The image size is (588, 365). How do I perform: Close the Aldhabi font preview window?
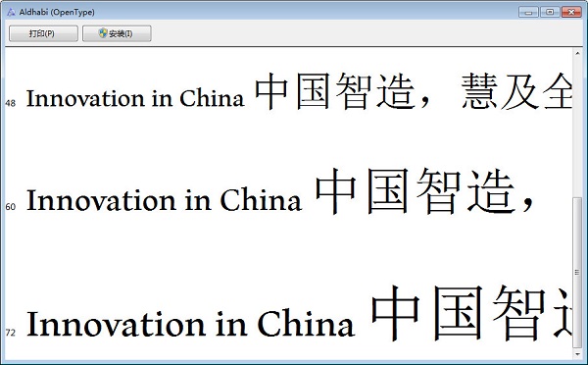click(571, 12)
